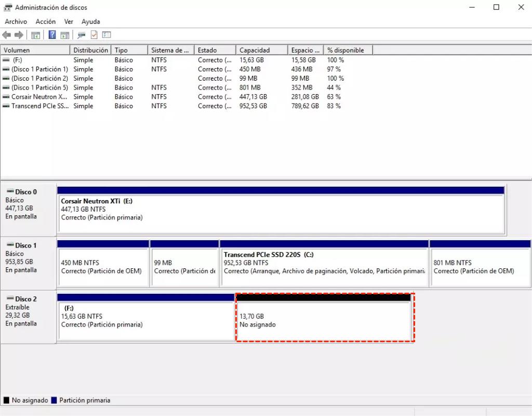
Task: Select the Transcend PCIe SSD 220S (C:) partition
Action: [x=324, y=263]
